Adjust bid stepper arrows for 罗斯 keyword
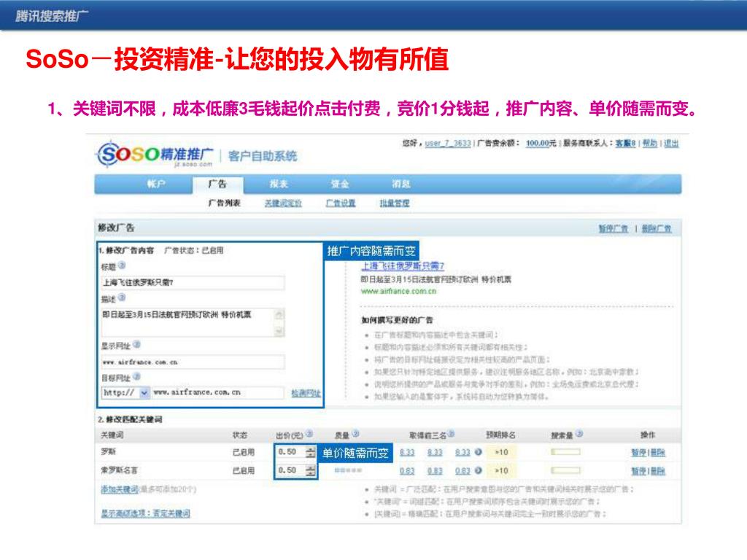 pyautogui.click(x=311, y=452)
